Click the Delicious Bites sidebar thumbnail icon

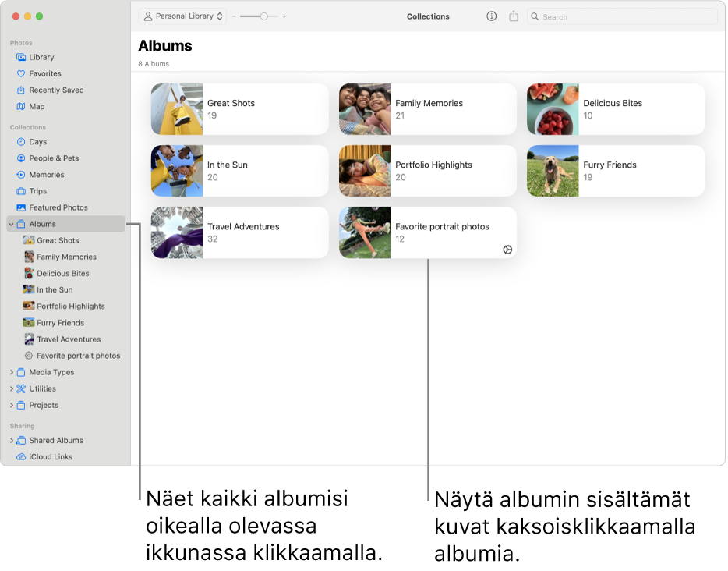(29, 273)
